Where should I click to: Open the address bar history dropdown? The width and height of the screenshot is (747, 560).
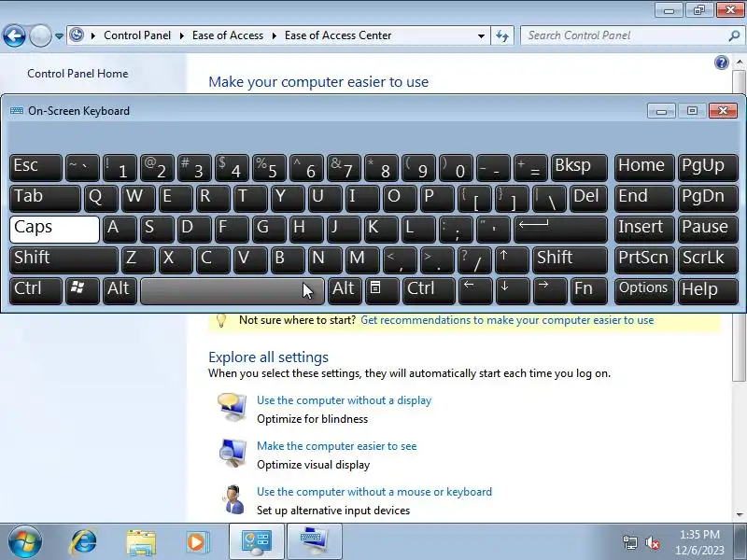pyautogui.click(x=481, y=36)
